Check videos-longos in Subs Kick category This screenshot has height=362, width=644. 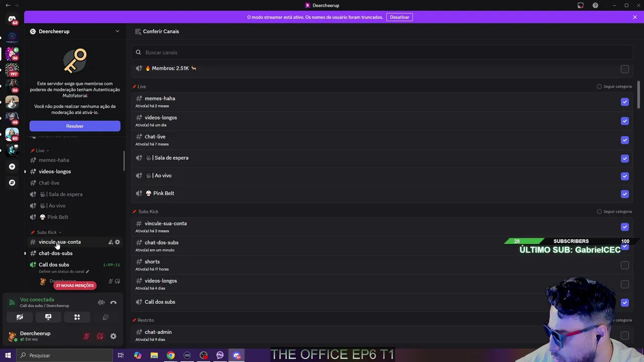pyautogui.click(x=625, y=284)
